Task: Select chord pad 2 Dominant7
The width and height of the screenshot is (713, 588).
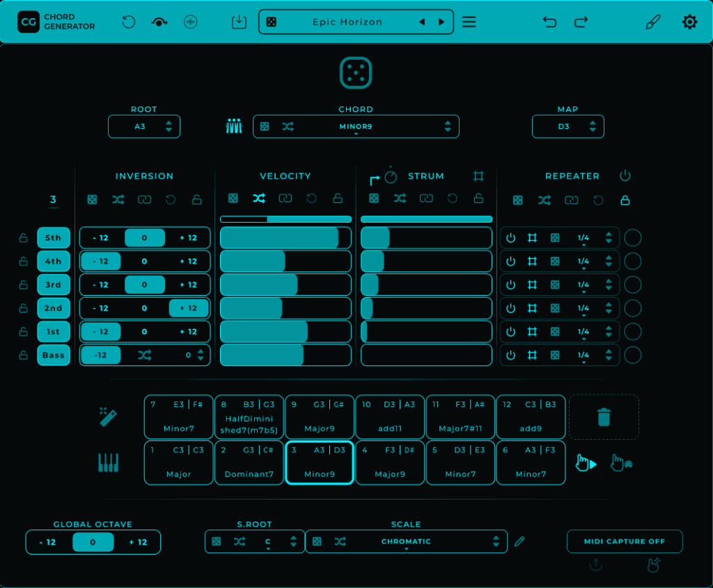Action: click(249, 463)
